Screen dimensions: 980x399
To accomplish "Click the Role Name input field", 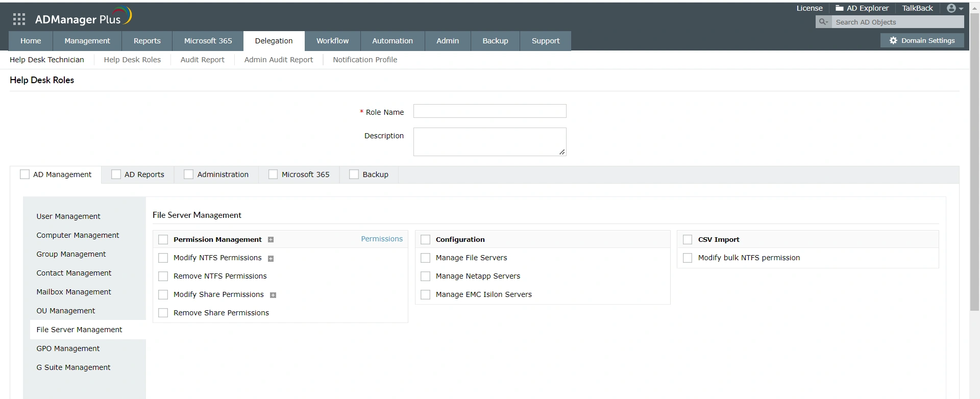I will [489, 111].
